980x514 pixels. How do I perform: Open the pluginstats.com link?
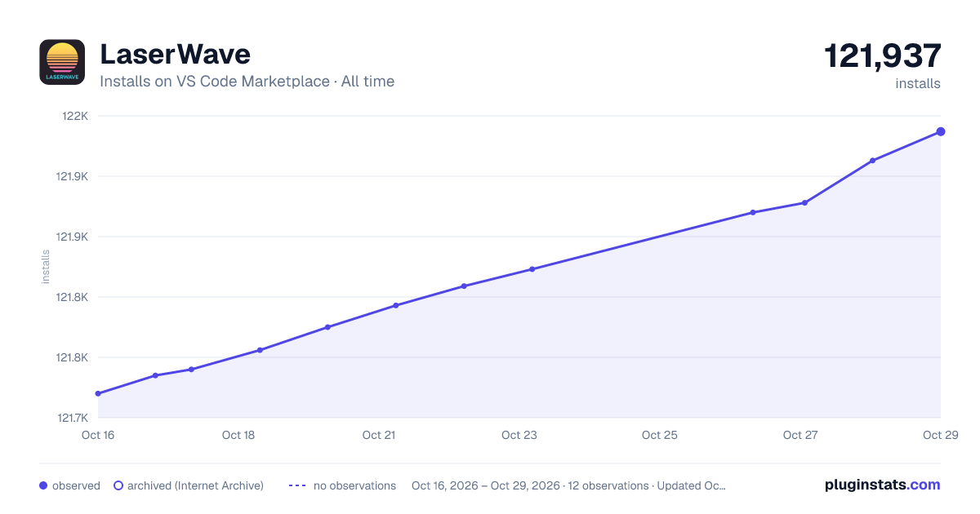click(x=883, y=485)
